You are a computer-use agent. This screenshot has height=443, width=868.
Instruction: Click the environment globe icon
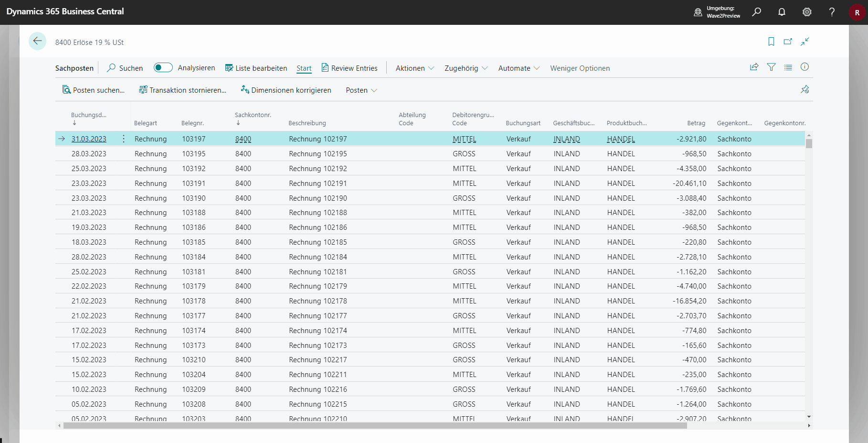(698, 12)
